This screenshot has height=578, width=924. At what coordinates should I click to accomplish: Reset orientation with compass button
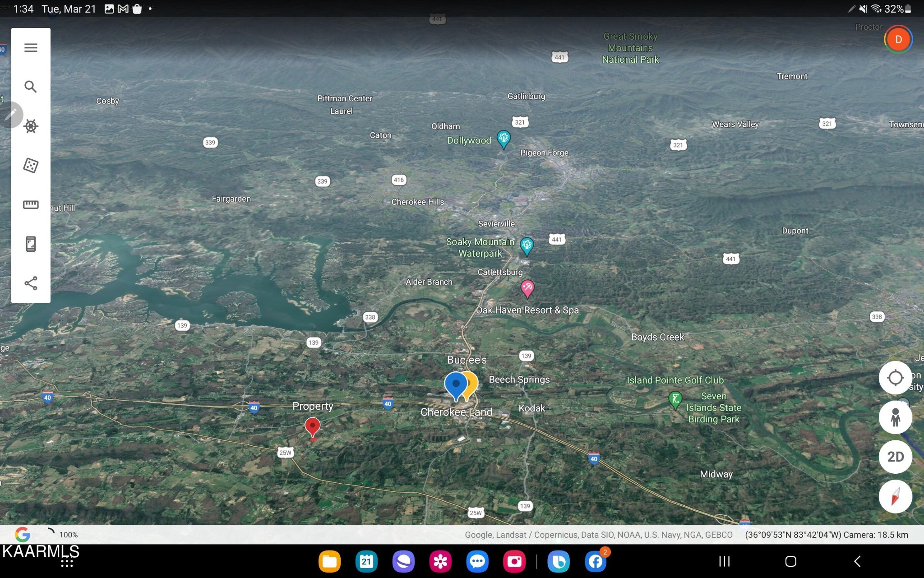pyautogui.click(x=895, y=496)
